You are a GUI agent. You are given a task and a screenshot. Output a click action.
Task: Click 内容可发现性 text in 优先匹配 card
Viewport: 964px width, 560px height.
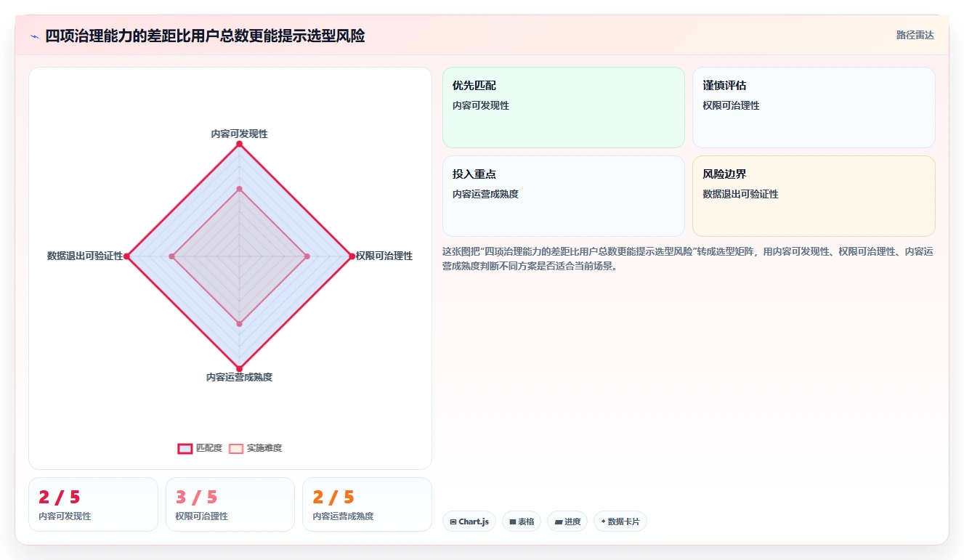(x=481, y=105)
